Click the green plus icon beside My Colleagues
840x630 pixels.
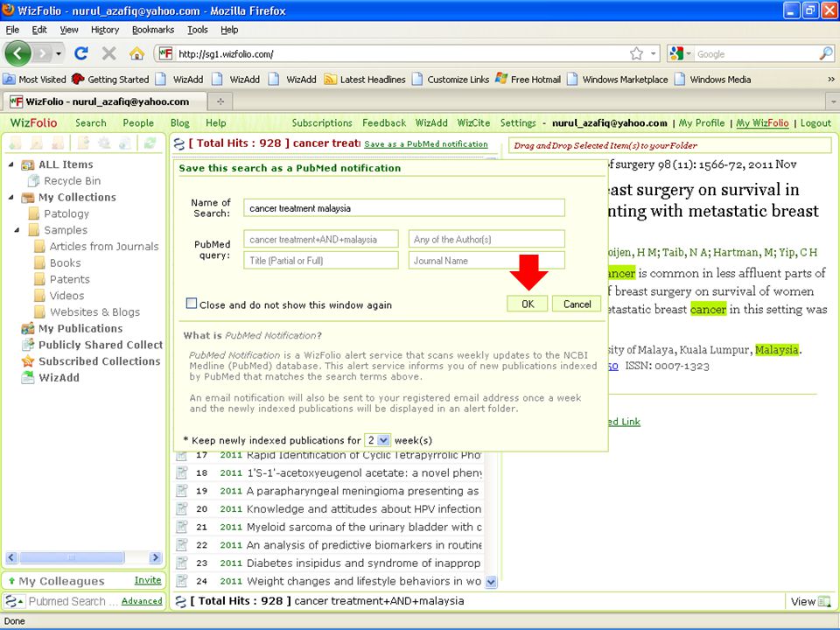(x=10, y=581)
